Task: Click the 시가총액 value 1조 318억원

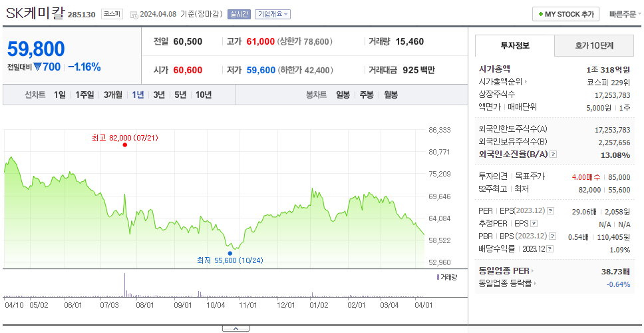Action: tap(608, 70)
